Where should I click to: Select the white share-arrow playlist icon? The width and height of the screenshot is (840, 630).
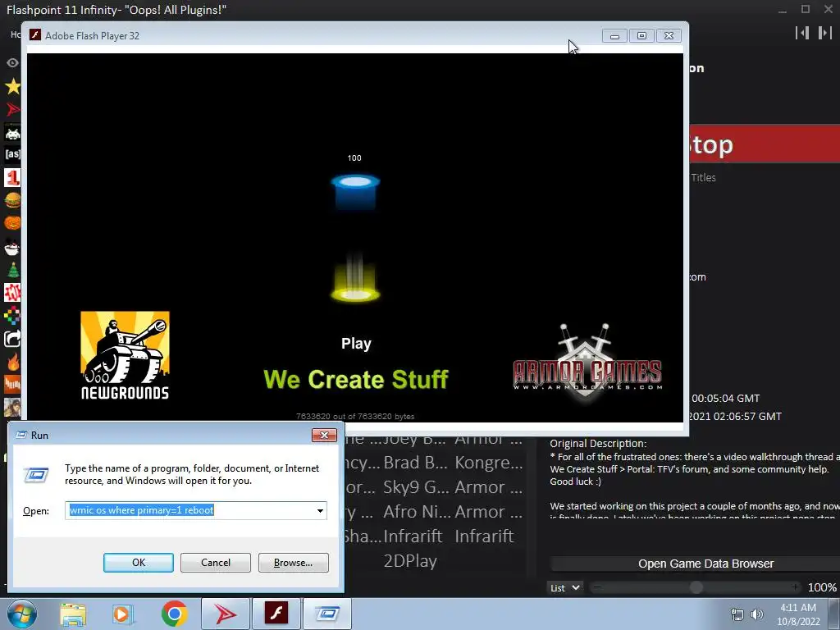(x=12, y=339)
